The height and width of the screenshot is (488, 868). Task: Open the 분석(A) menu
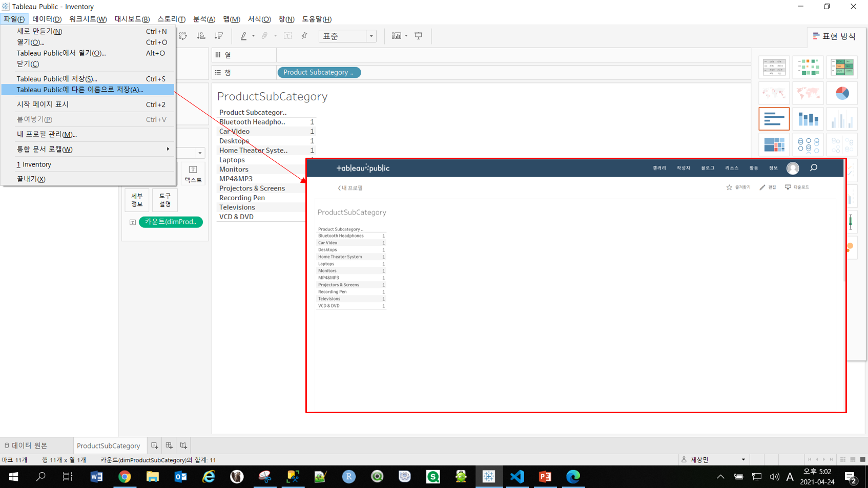point(204,19)
